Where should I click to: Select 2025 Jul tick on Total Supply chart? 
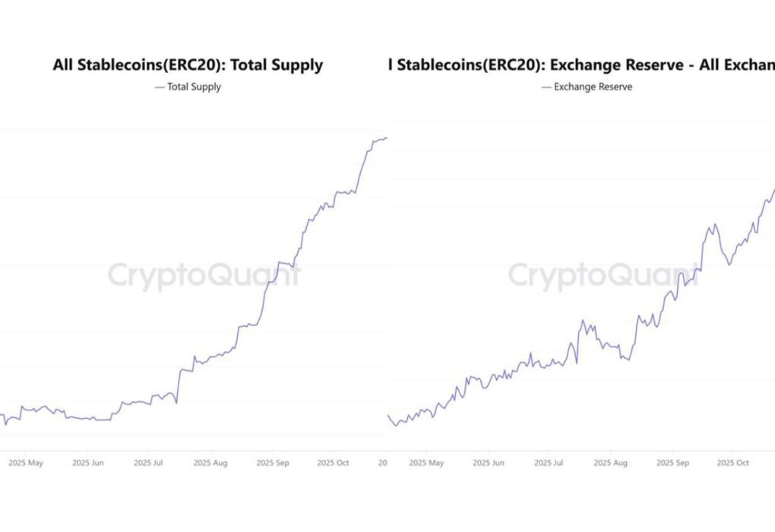(x=147, y=462)
